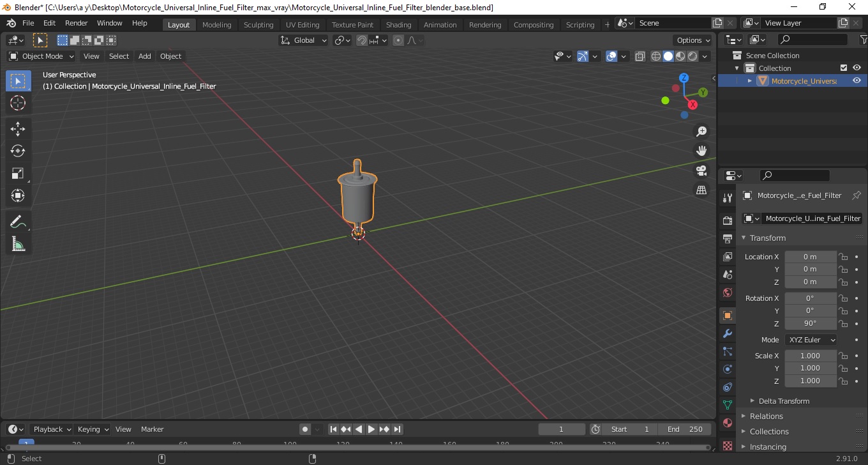Hide Motorcycle_Universal object in outliner
The width and height of the screenshot is (868, 465).
857,80
